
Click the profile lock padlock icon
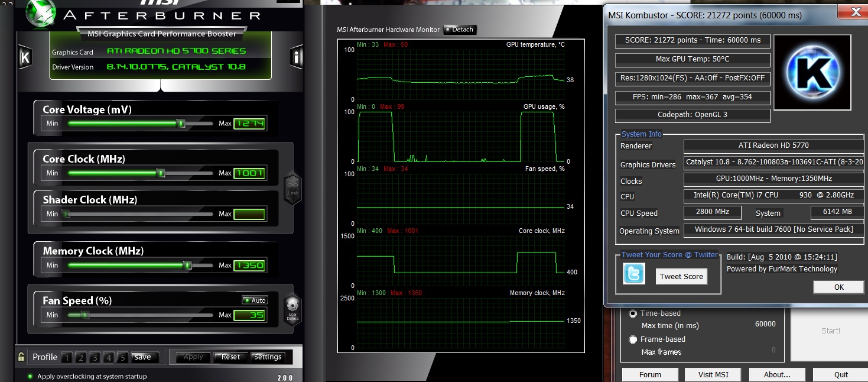tap(21, 357)
